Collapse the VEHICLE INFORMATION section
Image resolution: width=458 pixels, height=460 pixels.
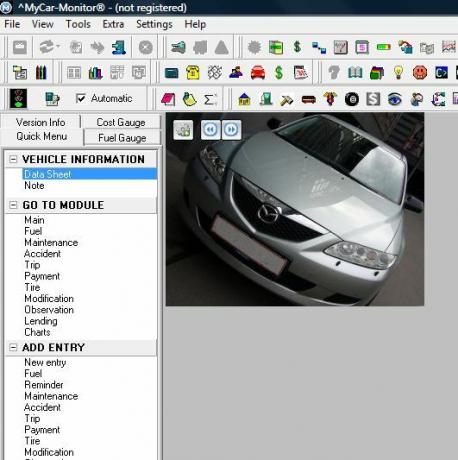point(13,159)
